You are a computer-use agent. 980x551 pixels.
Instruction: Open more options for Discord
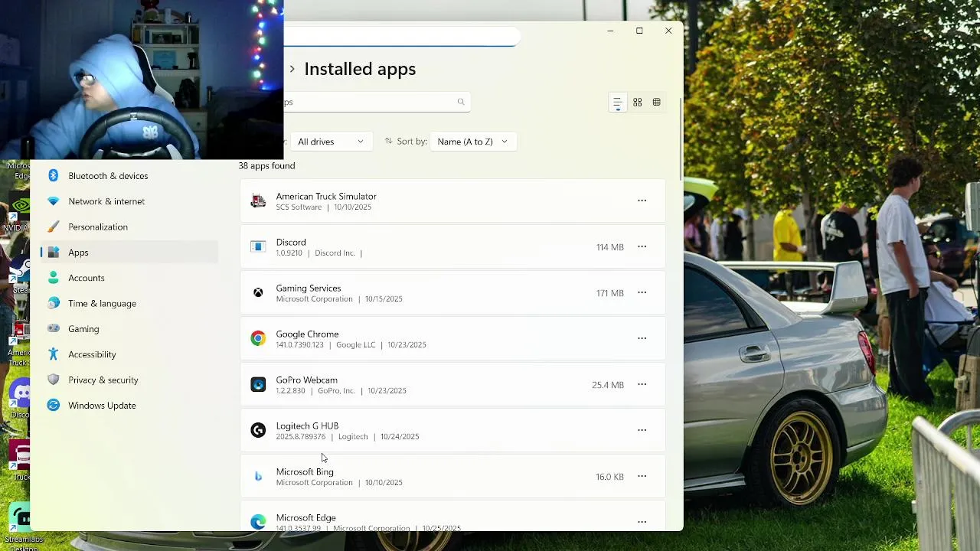[642, 246]
